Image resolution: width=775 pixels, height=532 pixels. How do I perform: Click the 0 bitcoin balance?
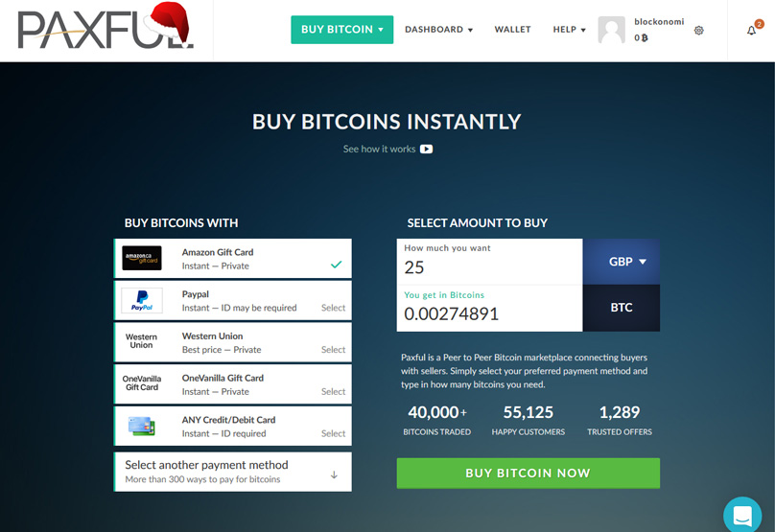tap(641, 37)
